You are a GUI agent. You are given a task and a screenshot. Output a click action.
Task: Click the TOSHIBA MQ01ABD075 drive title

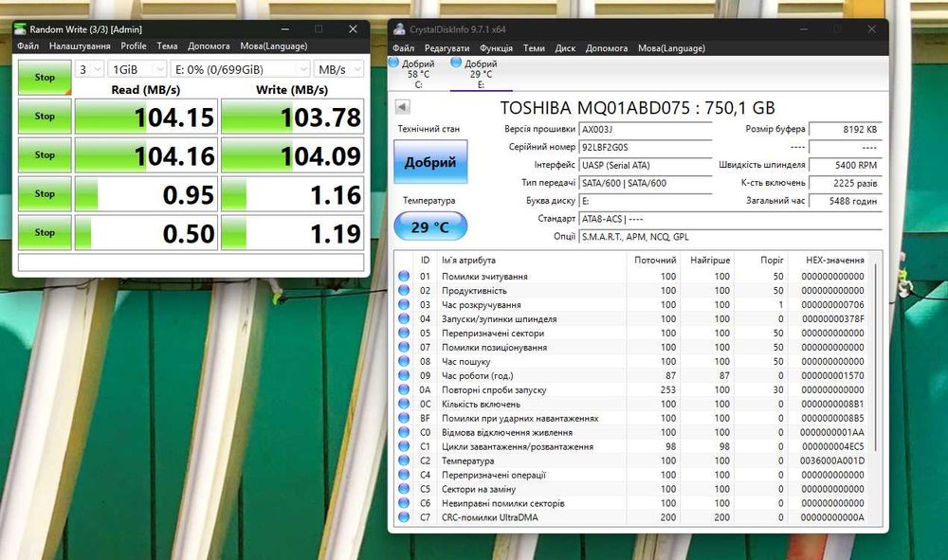coord(638,107)
